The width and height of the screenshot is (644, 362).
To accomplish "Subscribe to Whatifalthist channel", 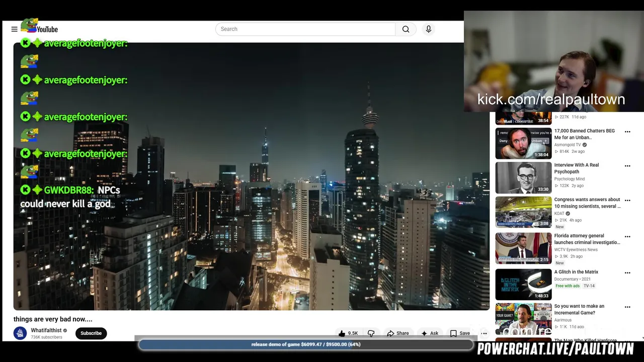I will [91, 333].
